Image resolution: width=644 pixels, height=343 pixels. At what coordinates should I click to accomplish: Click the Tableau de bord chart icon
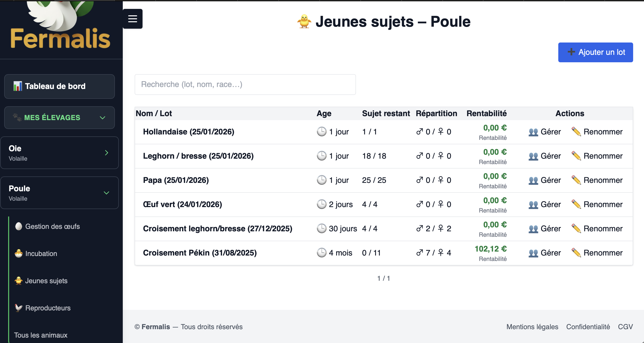[18, 86]
